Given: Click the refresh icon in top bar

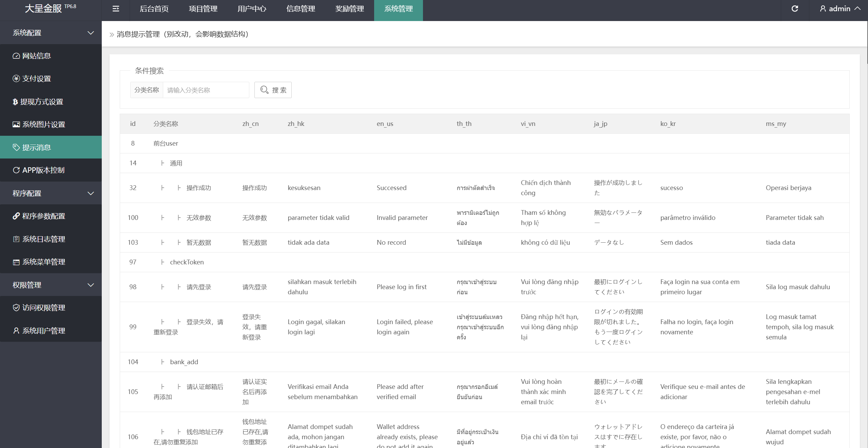Looking at the screenshot, I should pyautogui.click(x=795, y=9).
